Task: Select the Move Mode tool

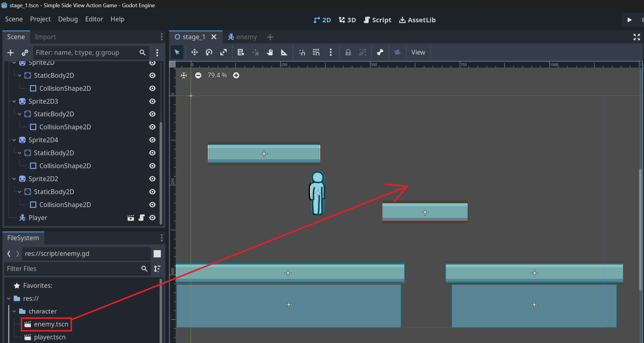Action: 195,52
